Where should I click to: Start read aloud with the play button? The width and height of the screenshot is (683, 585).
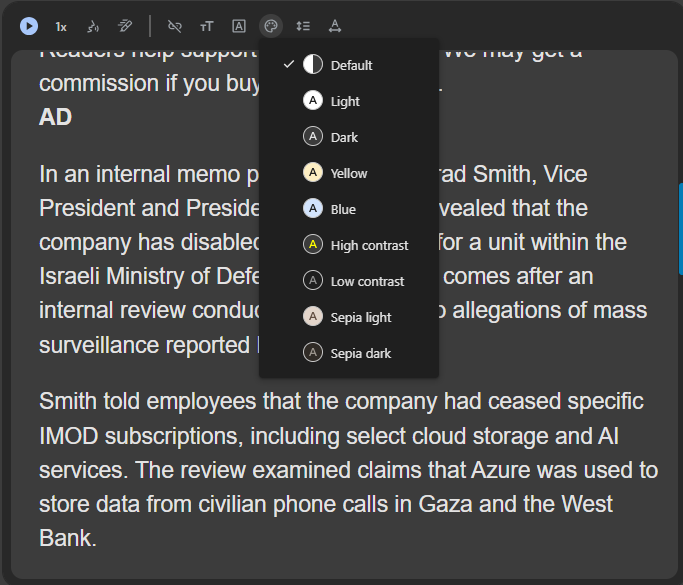pos(29,26)
